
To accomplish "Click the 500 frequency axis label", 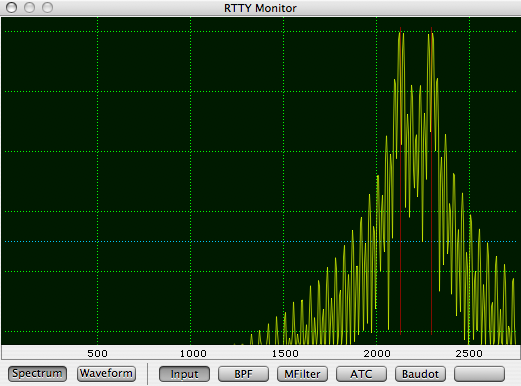I will pos(97,353).
